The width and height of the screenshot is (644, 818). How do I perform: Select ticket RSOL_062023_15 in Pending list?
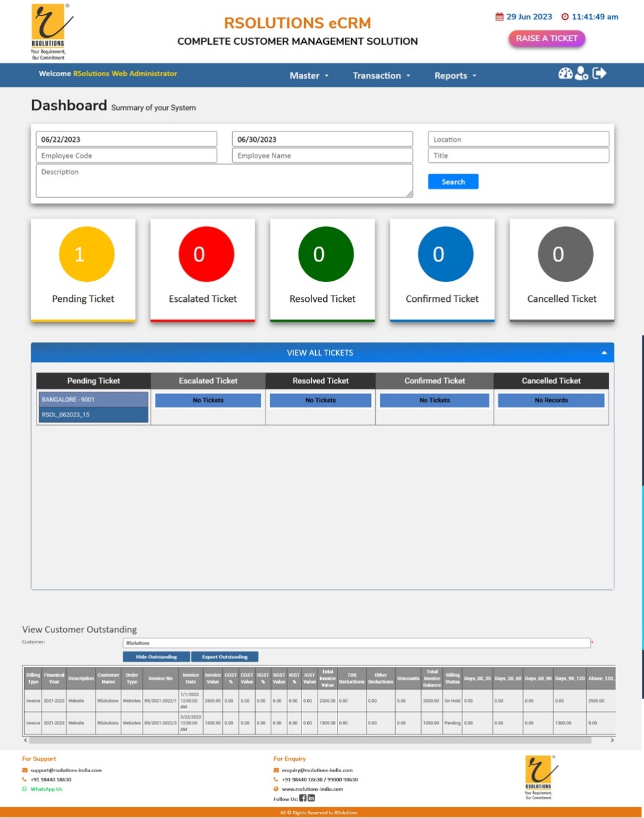click(94, 415)
